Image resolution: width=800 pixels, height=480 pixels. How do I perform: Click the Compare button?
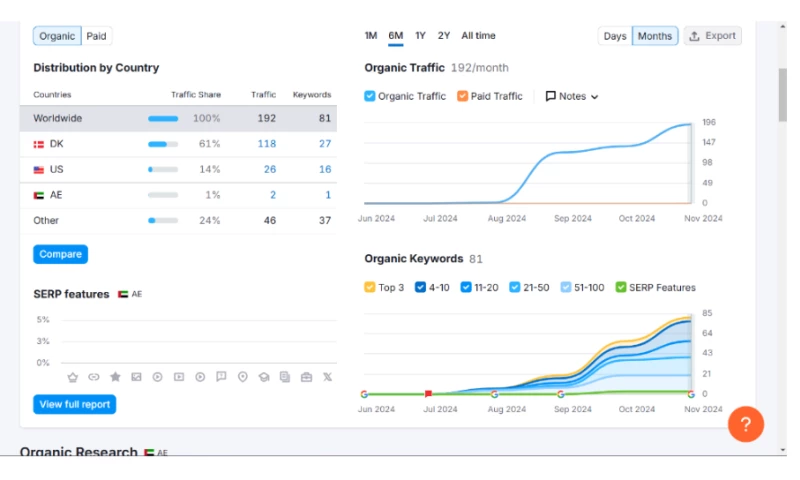(60, 254)
